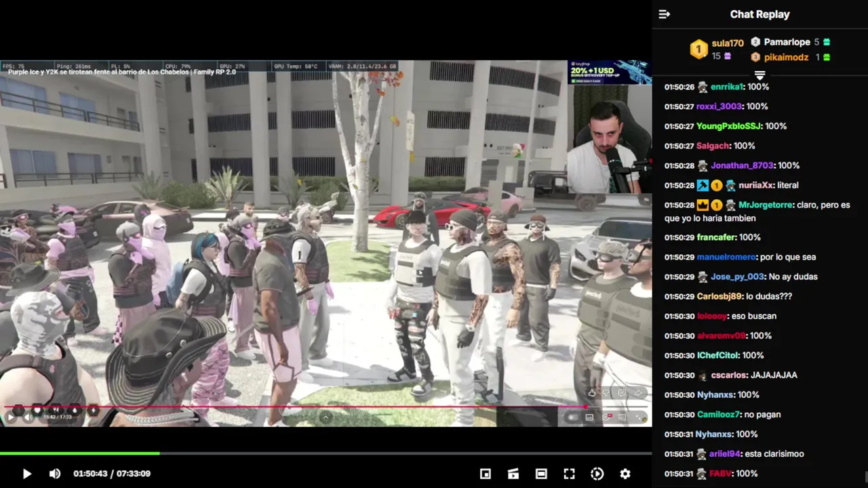Select Salgach's username in chat
The image size is (868, 488).
[713, 146]
